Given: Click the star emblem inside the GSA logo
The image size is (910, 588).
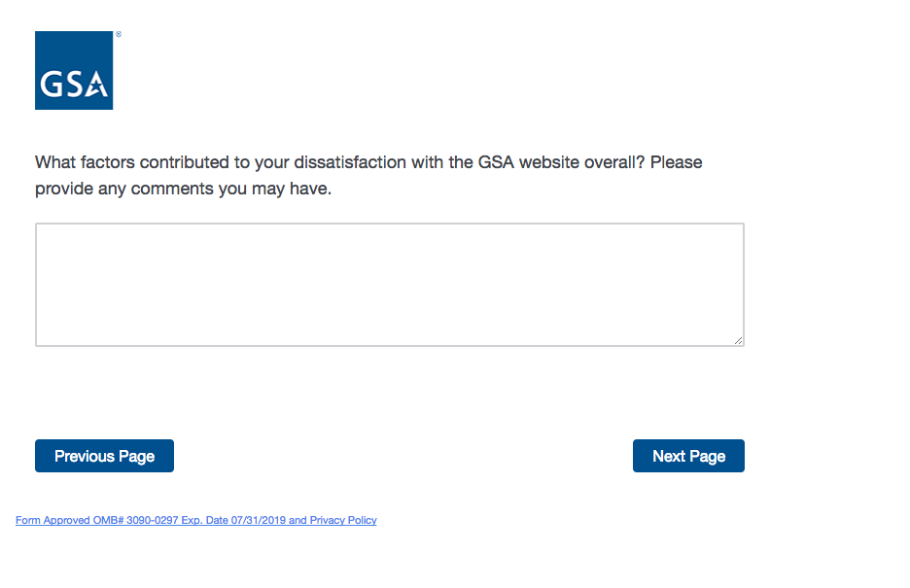Looking at the screenshot, I should pyautogui.click(x=96, y=86).
